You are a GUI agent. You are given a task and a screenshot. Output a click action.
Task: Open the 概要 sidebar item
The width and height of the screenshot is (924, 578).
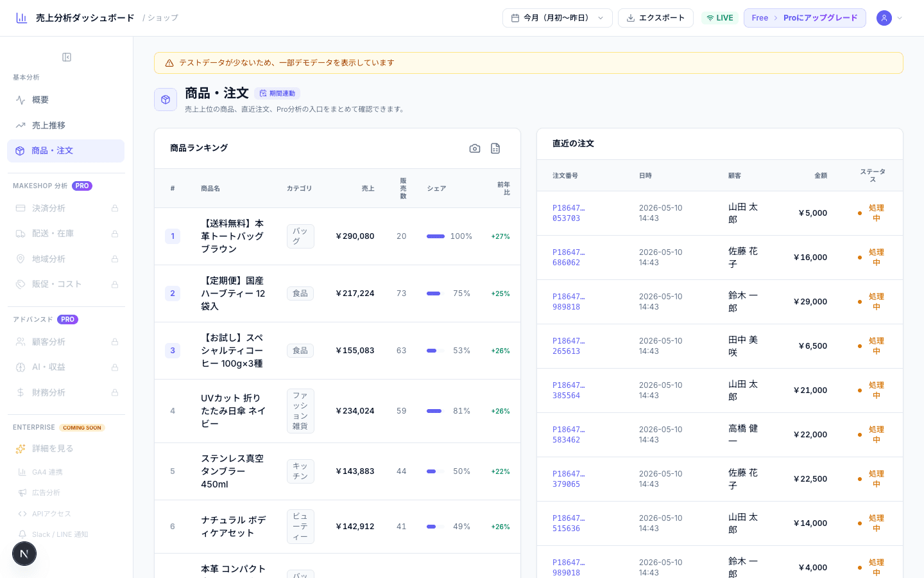coord(66,100)
